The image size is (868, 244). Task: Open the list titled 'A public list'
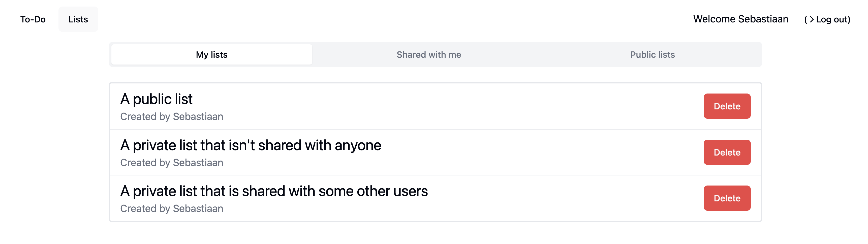(156, 99)
